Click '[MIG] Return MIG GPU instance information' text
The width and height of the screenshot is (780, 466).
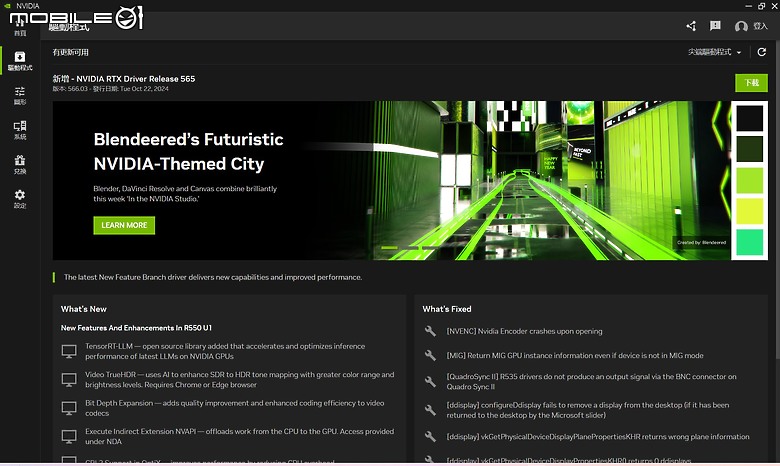point(575,355)
